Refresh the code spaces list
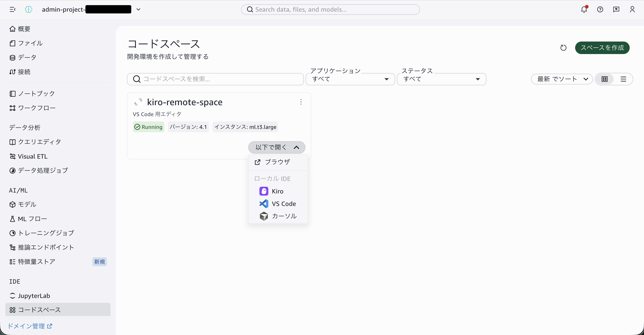 pyautogui.click(x=563, y=48)
